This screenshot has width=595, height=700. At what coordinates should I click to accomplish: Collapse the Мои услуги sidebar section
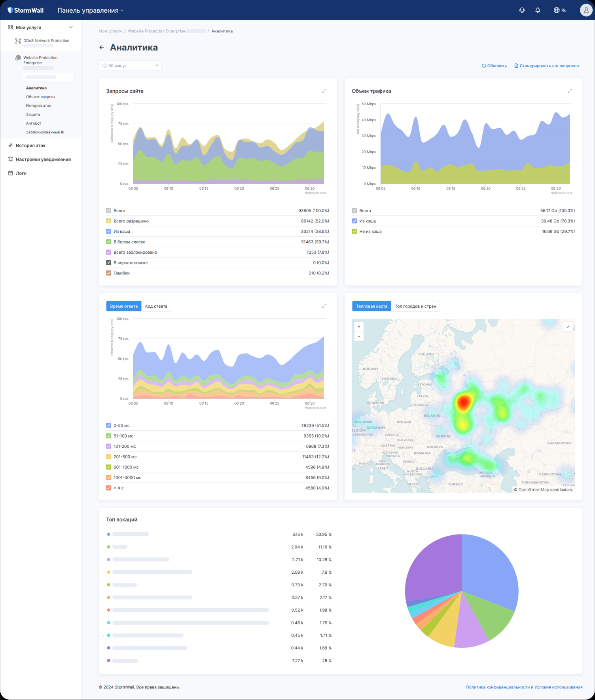[71, 27]
